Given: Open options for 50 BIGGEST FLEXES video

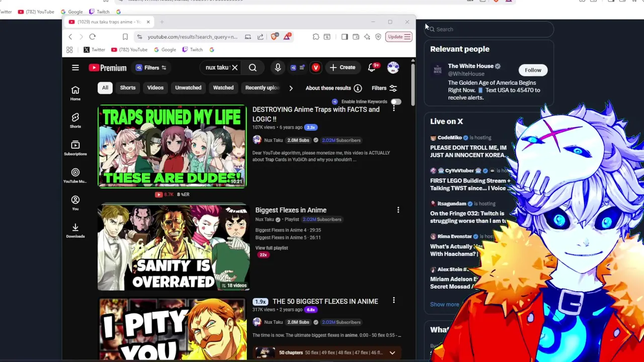Looking at the screenshot, I should pyautogui.click(x=394, y=301).
